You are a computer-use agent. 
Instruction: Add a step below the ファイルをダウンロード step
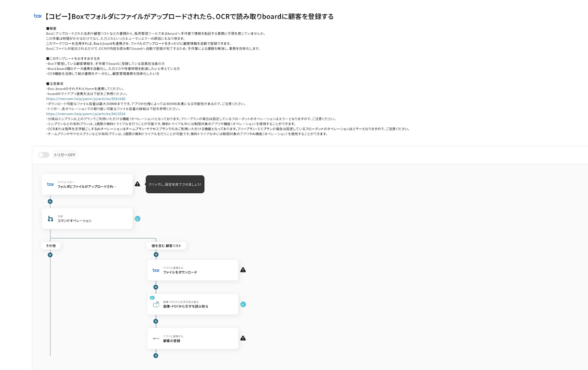pyautogui.click(x=156, y=287)
